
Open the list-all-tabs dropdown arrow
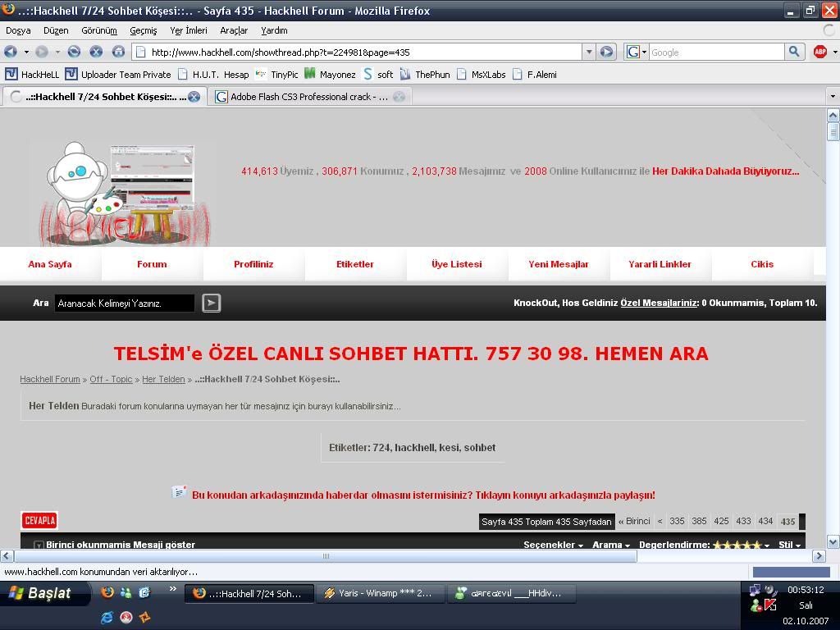click(x=833, y=97)
